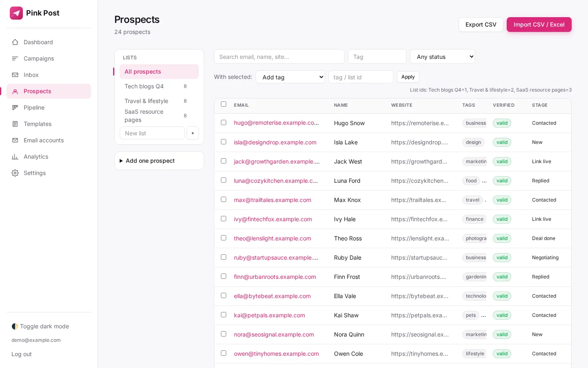Open ivy@fintechfox email link

273,219
